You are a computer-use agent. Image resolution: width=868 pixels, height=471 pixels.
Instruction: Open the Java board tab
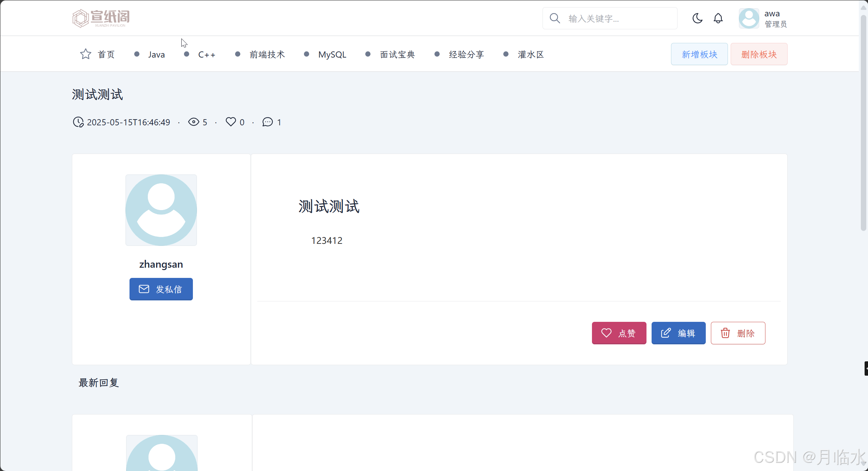click(x=156, y=54)
